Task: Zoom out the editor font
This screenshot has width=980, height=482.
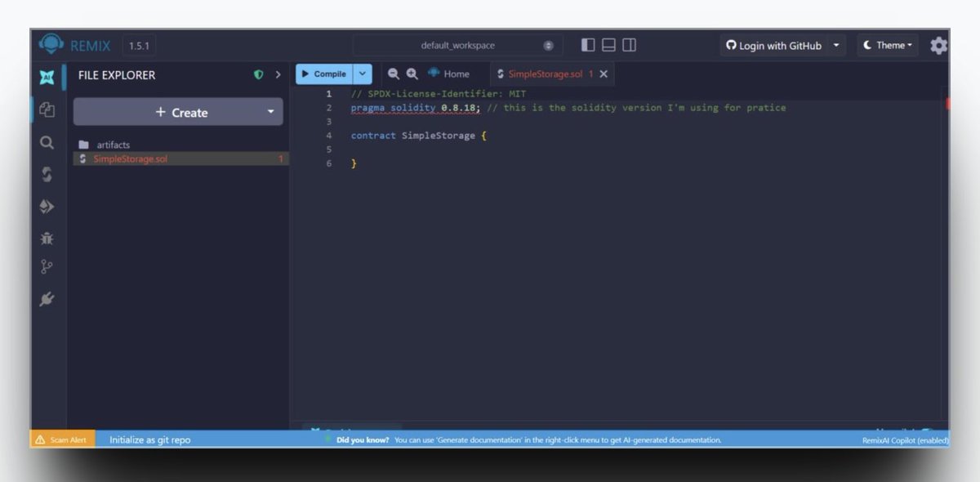Action: tap(394, 74)
